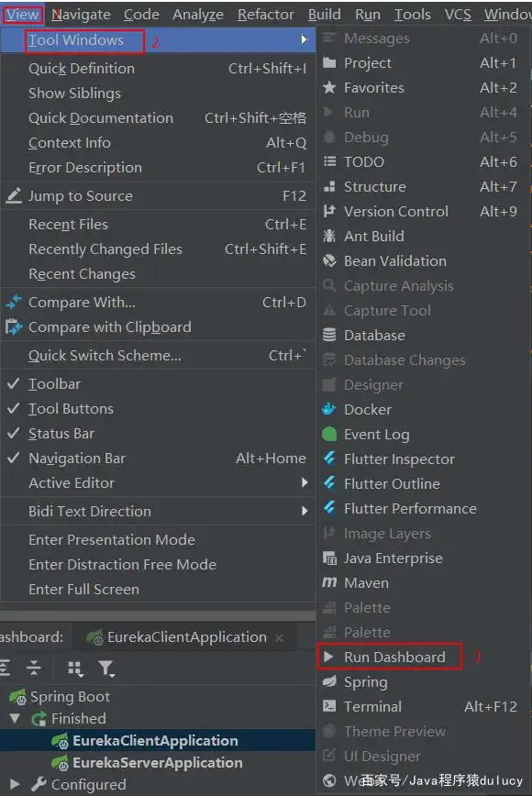Click the Ant Build bug icon

329,236
